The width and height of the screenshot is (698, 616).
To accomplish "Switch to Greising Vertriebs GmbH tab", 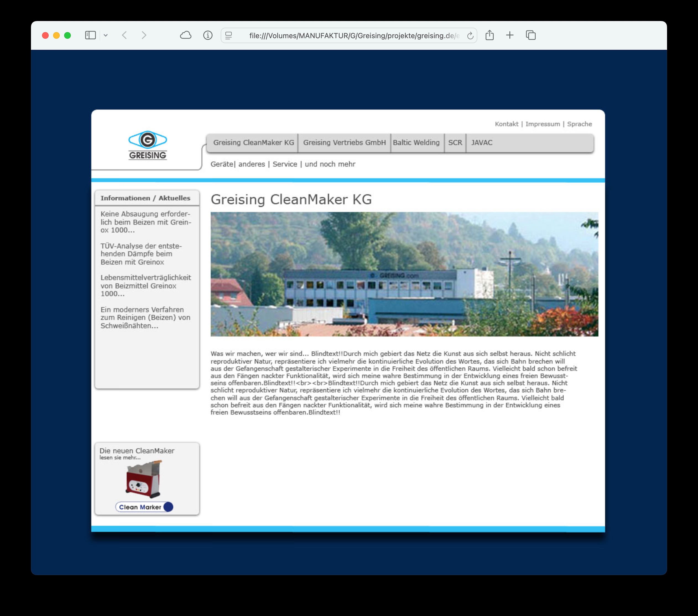I will (x=344, y=143).
